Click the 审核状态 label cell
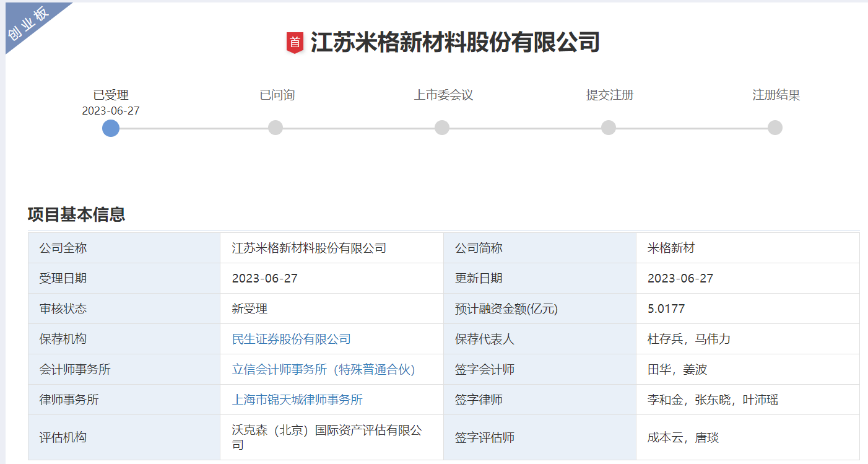The height and width of the screenshot is (464, 868). (124, 309)
